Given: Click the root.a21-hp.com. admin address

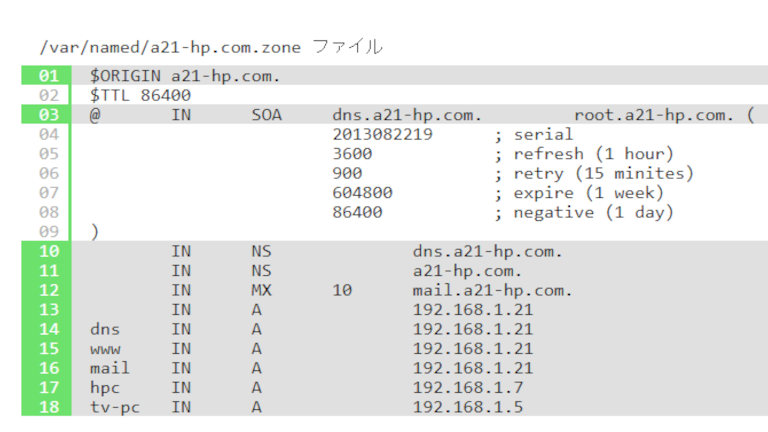Looking at the screenshot, I should [x=654, y=115].
